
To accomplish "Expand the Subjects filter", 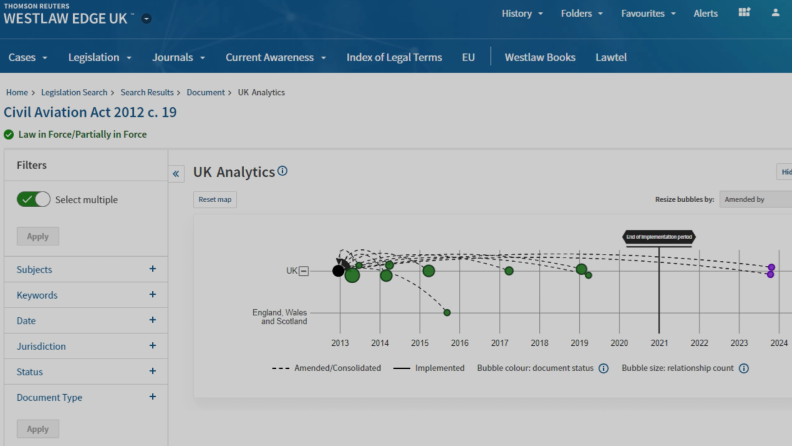I will pos(152,269).
